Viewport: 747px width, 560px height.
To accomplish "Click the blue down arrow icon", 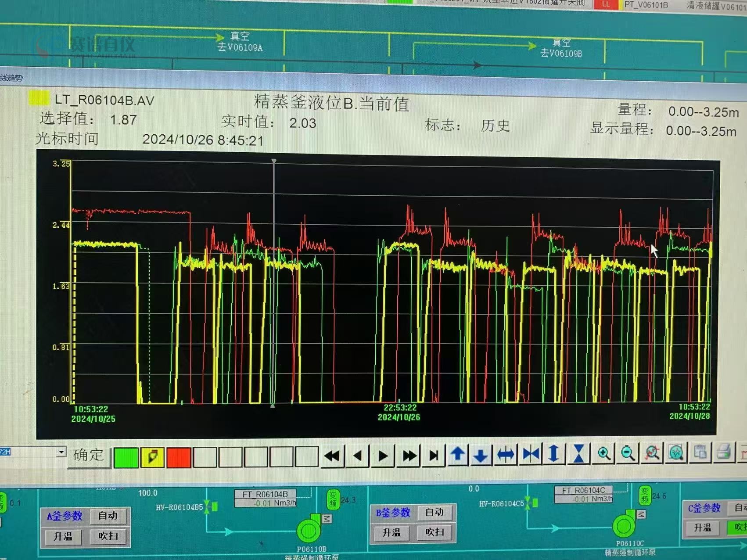I will 481,456.
